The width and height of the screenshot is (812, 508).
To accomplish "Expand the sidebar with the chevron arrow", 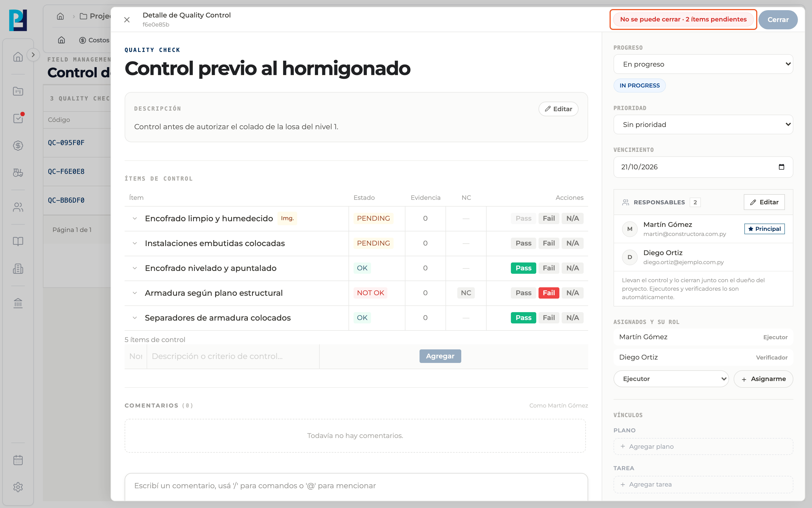I will (33, 55).
